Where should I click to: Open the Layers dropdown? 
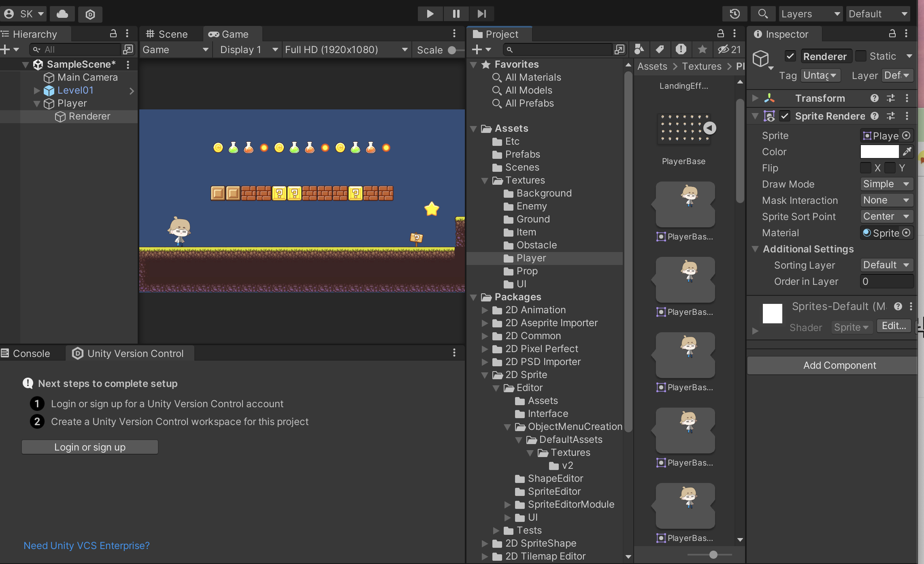811,14
